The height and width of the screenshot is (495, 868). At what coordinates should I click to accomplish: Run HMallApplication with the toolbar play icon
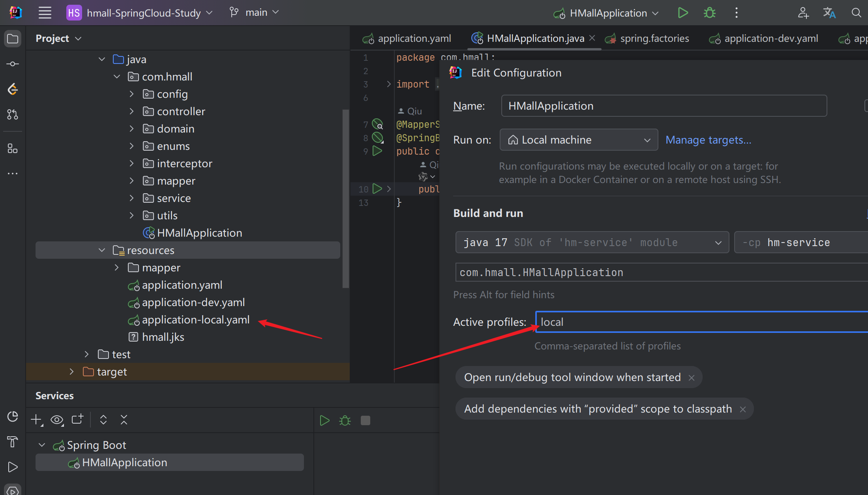pos(682,13)
